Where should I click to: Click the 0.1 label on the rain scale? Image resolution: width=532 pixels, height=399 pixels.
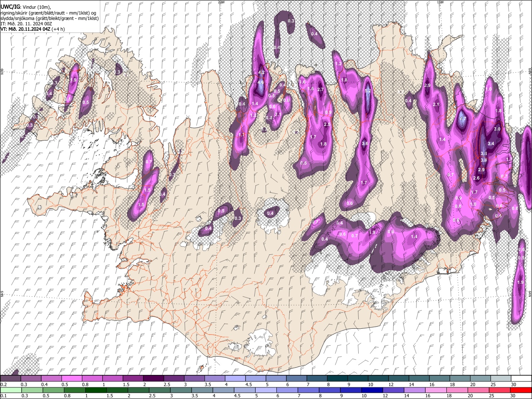point(3,396)
